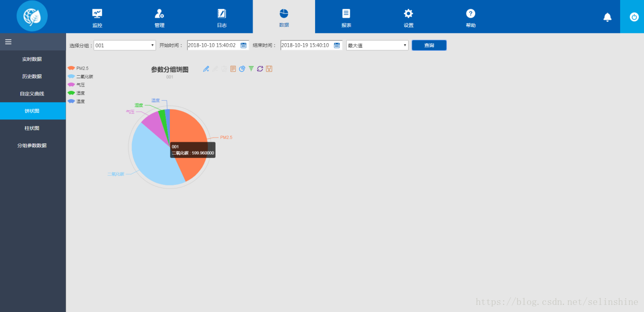Toggle the 气压 legend item
This screenshot has height=312, width=644.
[76, 85]
